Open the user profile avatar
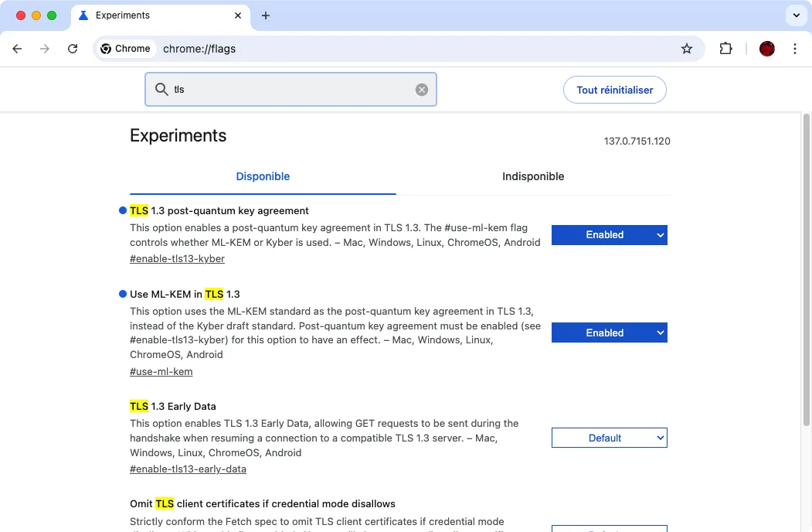The image size is (812, 532). point(766,49)
